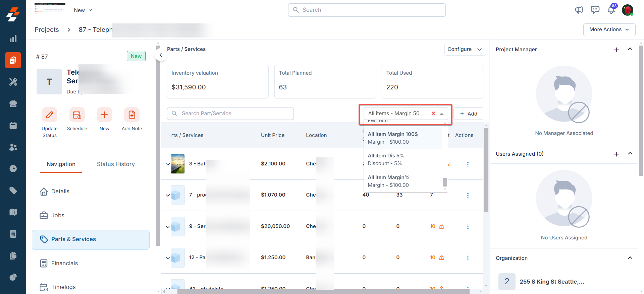Click the Update Status pencil icon
The image size is (644, 294).
tap(49, 115)
